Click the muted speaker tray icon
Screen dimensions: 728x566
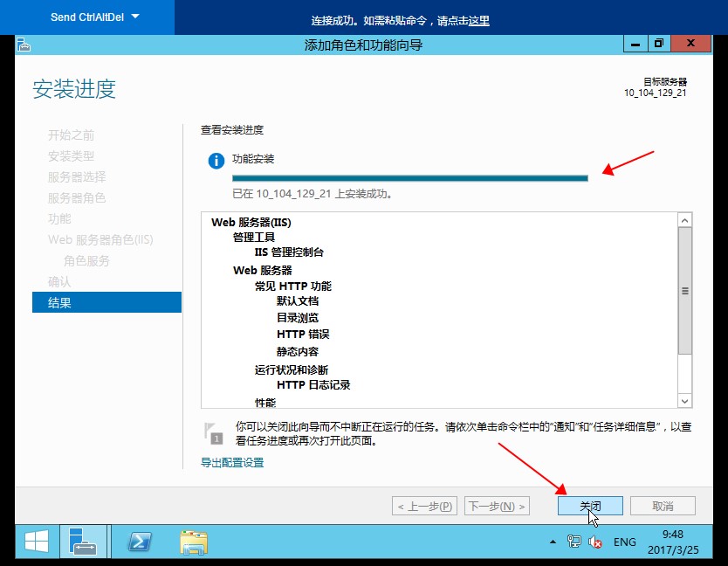coord(595,542)
